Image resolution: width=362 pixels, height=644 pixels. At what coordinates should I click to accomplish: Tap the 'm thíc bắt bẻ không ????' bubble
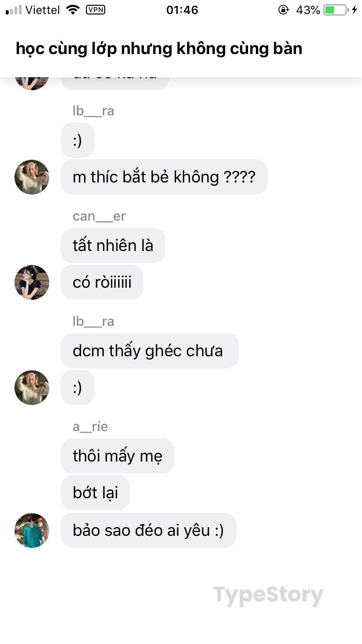pos(164,177)
